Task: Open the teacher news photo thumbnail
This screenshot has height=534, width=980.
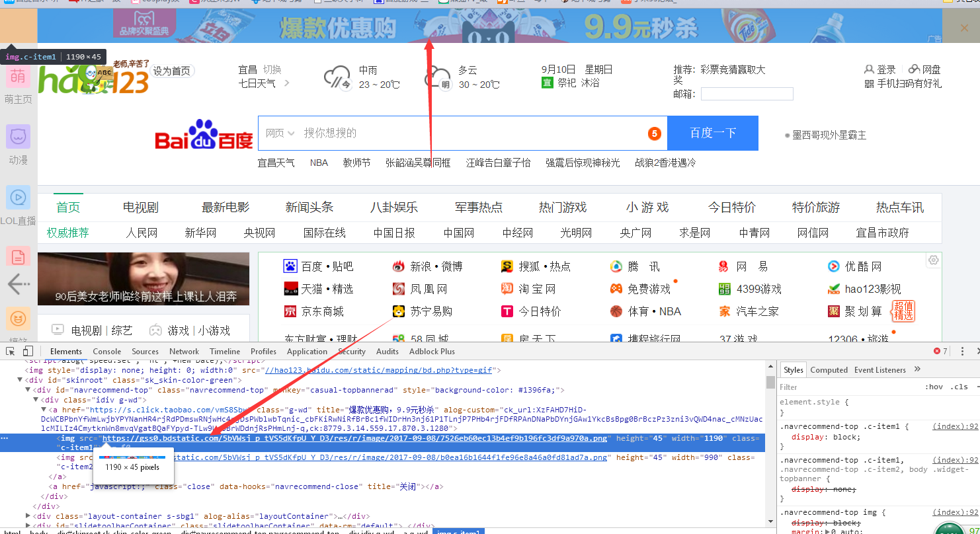Action: [143, 279]
